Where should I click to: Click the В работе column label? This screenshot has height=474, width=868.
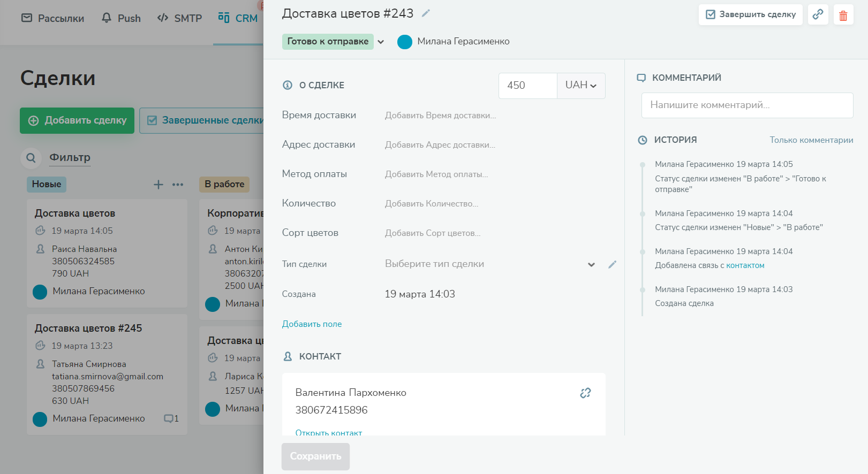[224, 185]
